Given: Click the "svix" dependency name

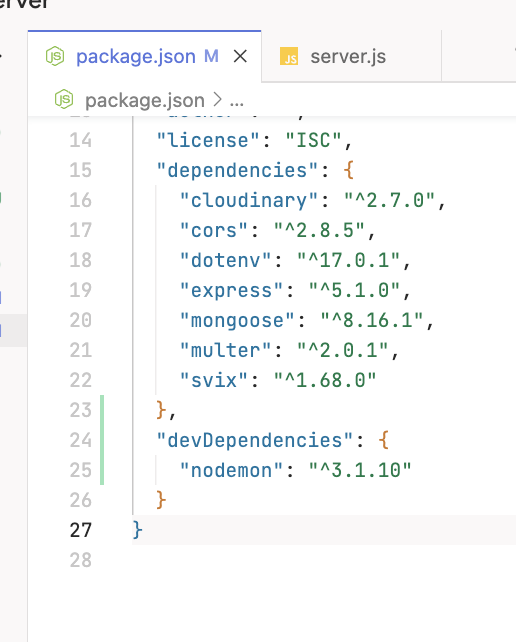Looking at the screenshot, I should point(214,380).
